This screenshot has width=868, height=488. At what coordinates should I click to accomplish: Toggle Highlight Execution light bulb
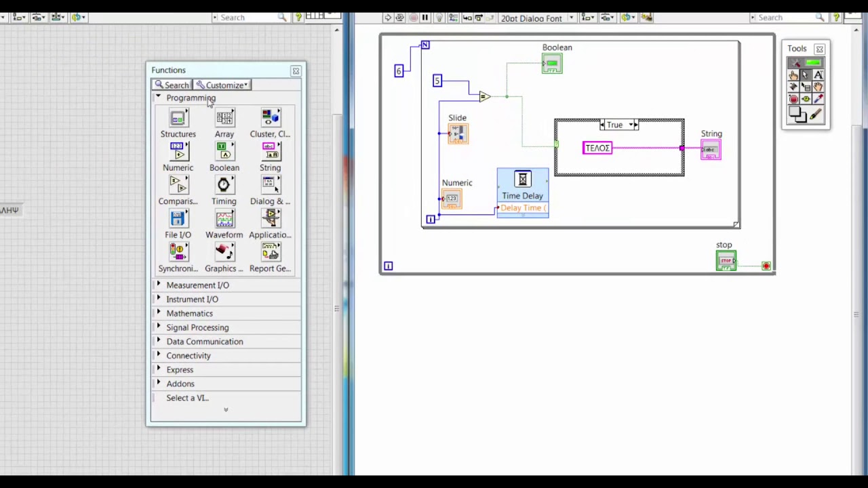coord(439,18)
